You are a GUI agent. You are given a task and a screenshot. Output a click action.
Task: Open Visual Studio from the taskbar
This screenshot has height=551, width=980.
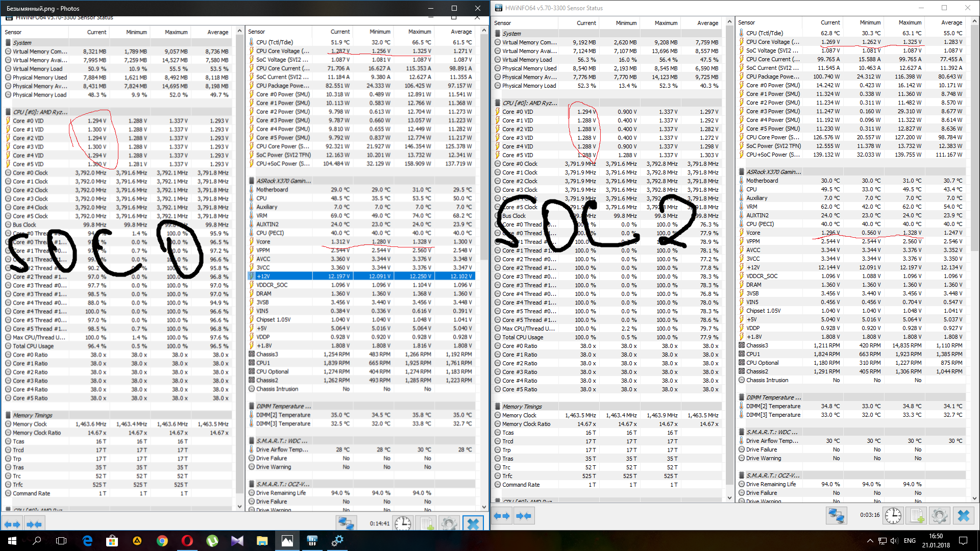click(237, 540)
